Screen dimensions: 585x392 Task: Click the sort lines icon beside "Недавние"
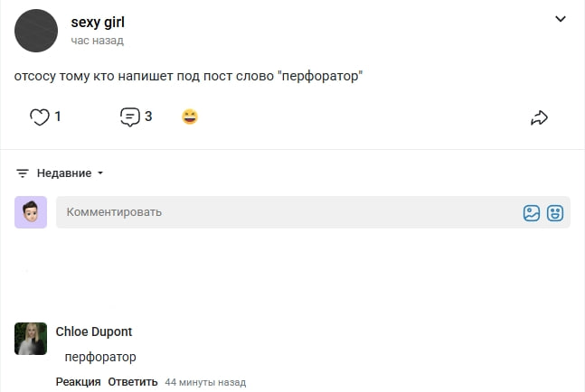coord(23,173)
